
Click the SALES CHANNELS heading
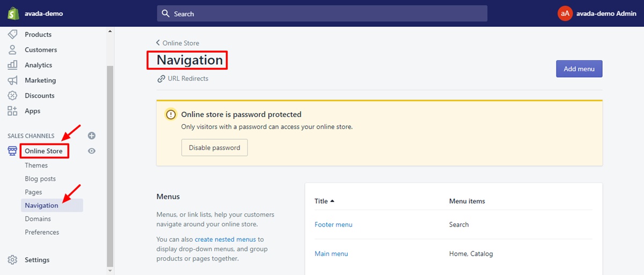point(31,136)
